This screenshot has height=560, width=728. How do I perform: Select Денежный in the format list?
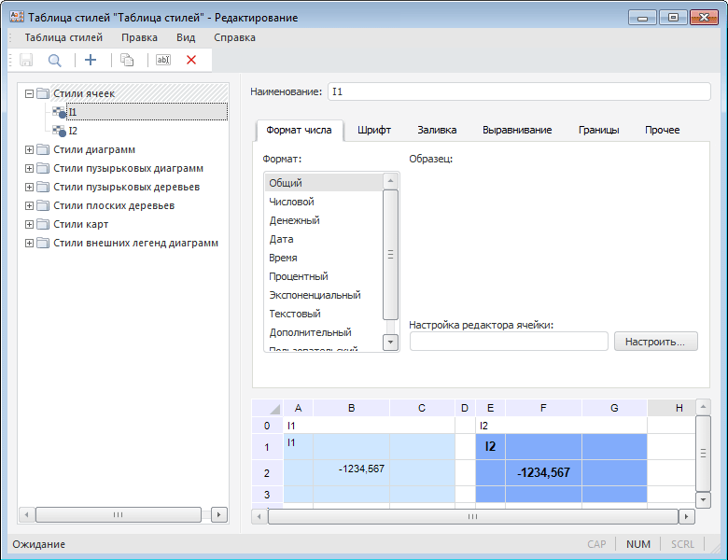(295, 220)
